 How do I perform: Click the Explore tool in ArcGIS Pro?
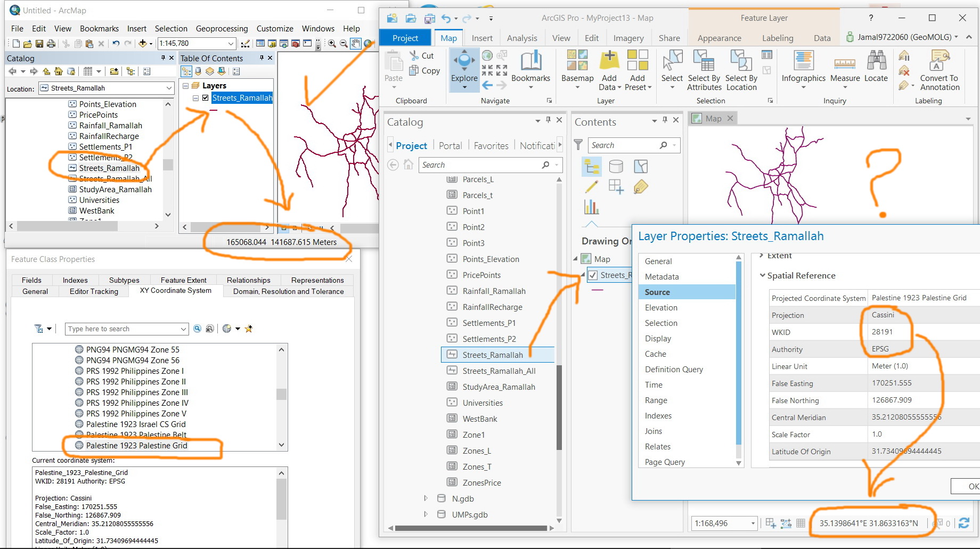click(464, 69)
